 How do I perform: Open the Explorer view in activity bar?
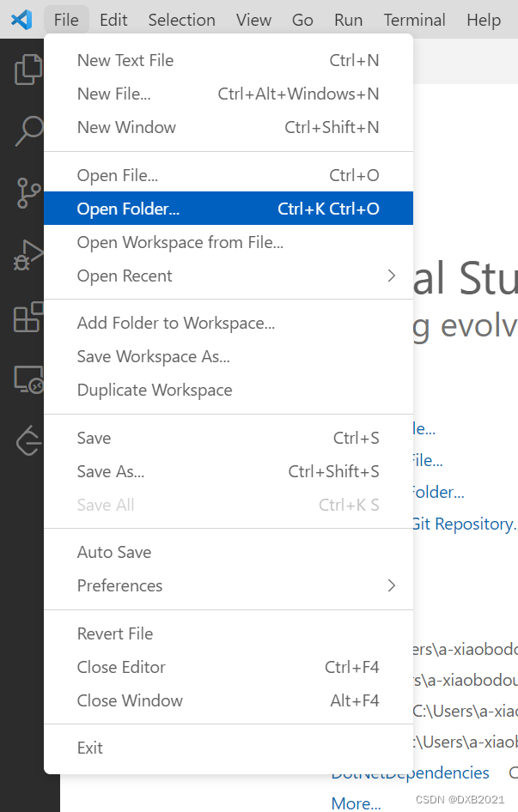[x=29, y=70]
